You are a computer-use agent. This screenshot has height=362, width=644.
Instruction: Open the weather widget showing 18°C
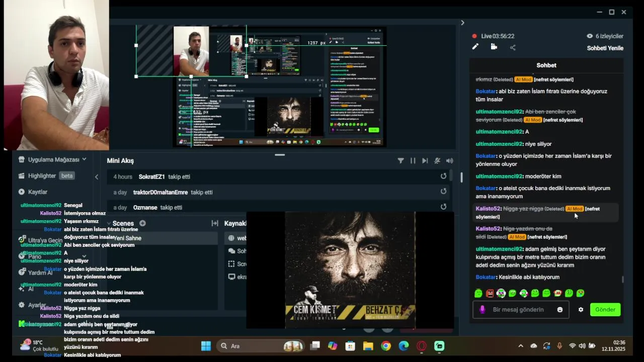point(39,345)
